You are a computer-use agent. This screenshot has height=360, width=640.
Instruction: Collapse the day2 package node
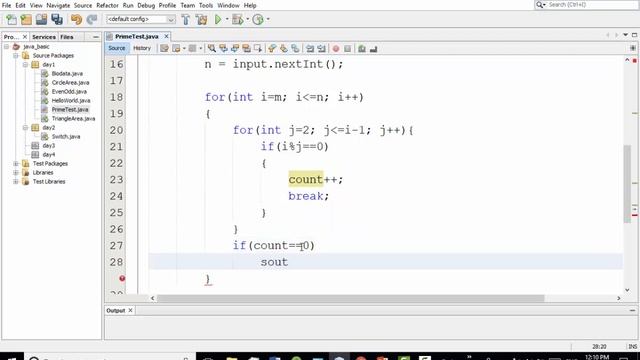25,127
